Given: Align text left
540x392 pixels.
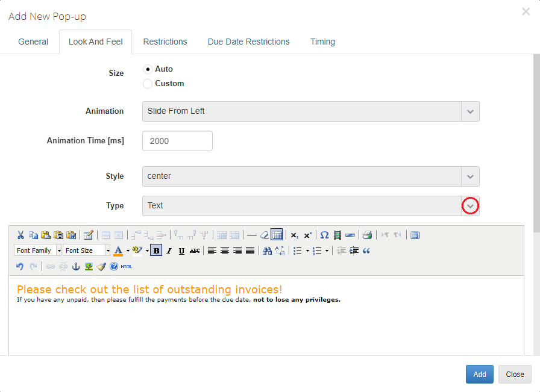Looking at the screenshot, I should point(212,251).
